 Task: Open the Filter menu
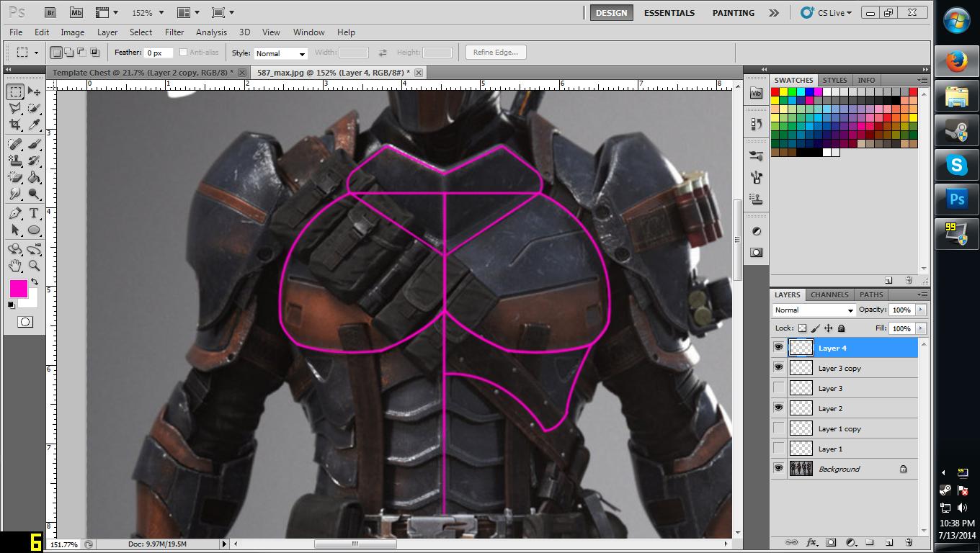click(x=174, y=32)
